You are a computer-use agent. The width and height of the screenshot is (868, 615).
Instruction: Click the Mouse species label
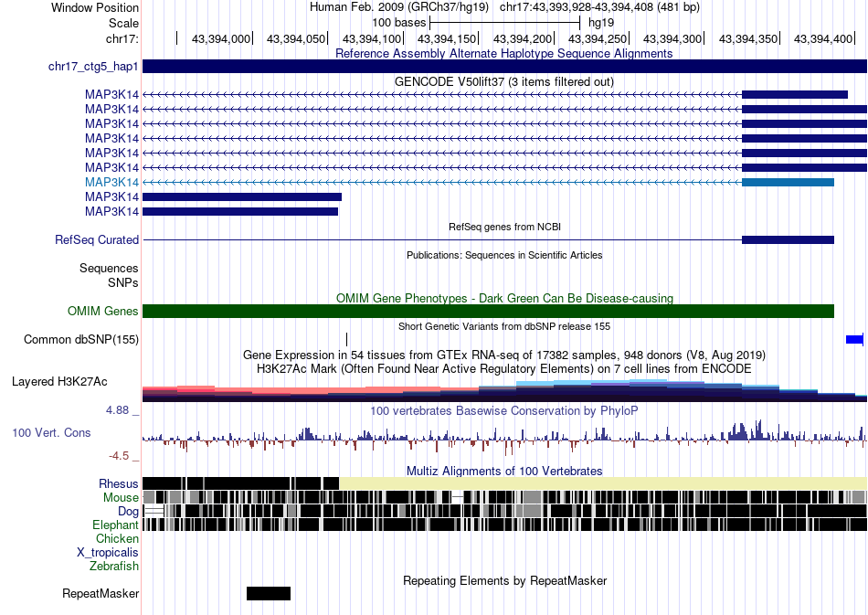pos(121,498)
